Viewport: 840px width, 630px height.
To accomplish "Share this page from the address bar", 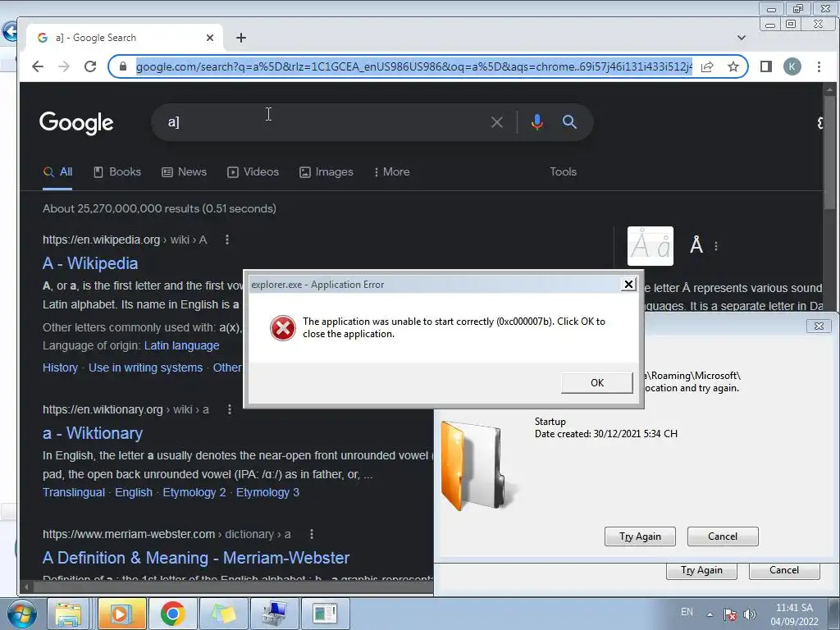I will click(x=707, y=66).
